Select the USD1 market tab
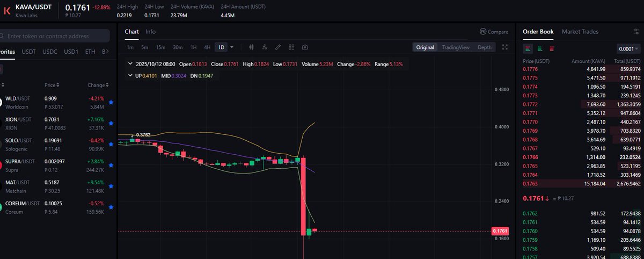The width and height of the screenshot is (644, 259). click(71, 52)
